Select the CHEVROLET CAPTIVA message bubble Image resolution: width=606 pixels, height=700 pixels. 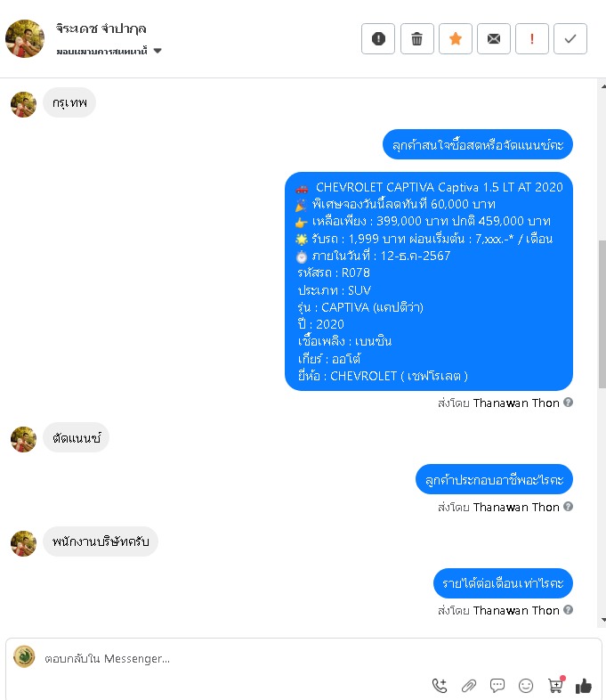click(x=429, y=281)
